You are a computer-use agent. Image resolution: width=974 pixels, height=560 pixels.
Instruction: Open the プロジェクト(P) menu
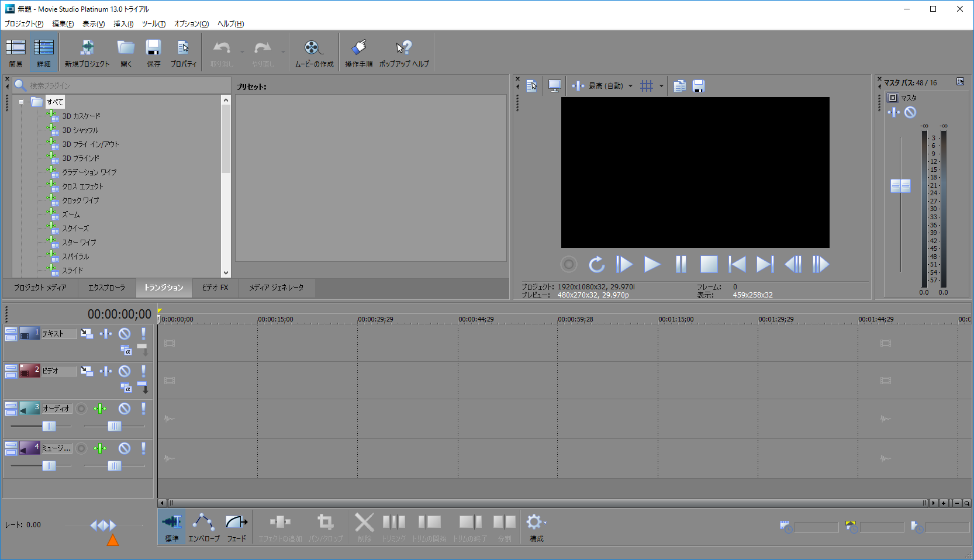point(24,24)
